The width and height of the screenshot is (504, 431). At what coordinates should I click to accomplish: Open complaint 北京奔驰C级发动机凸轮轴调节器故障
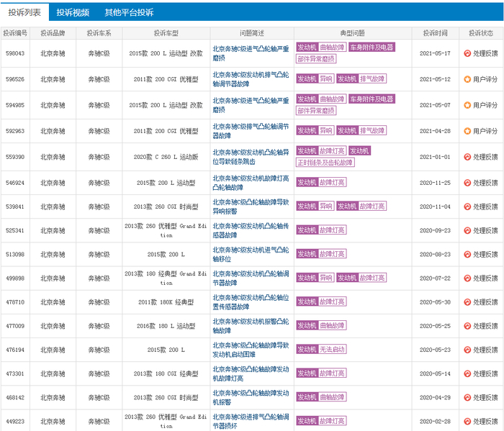click(x=251, y=278)
